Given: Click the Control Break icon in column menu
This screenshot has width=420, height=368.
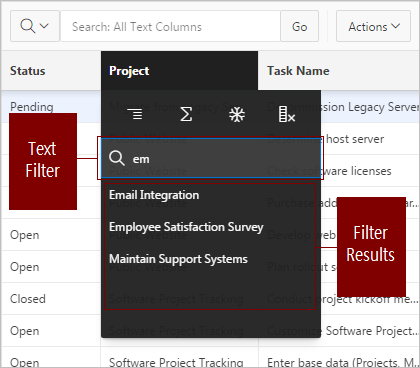Looking at the screenshot, I should (135, 114).
